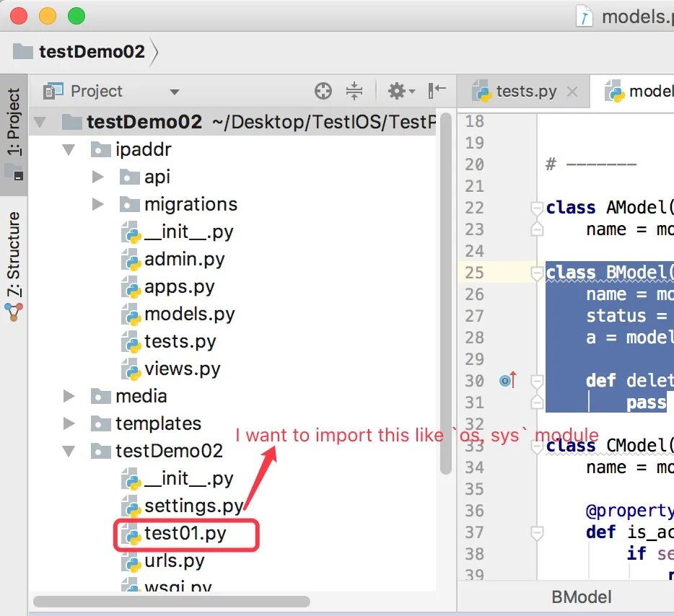Expand the api folder

pos(98,177)
